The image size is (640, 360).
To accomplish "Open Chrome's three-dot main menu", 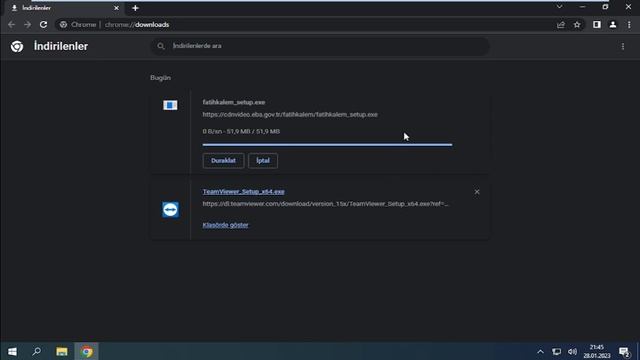I will tap(629, 25).
